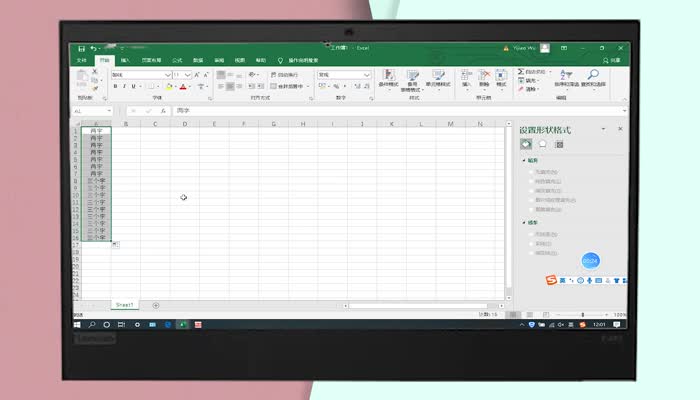Click the AutoSum sigma icon
This screenshot has height=400, width=700.
(x=521, y=71)
